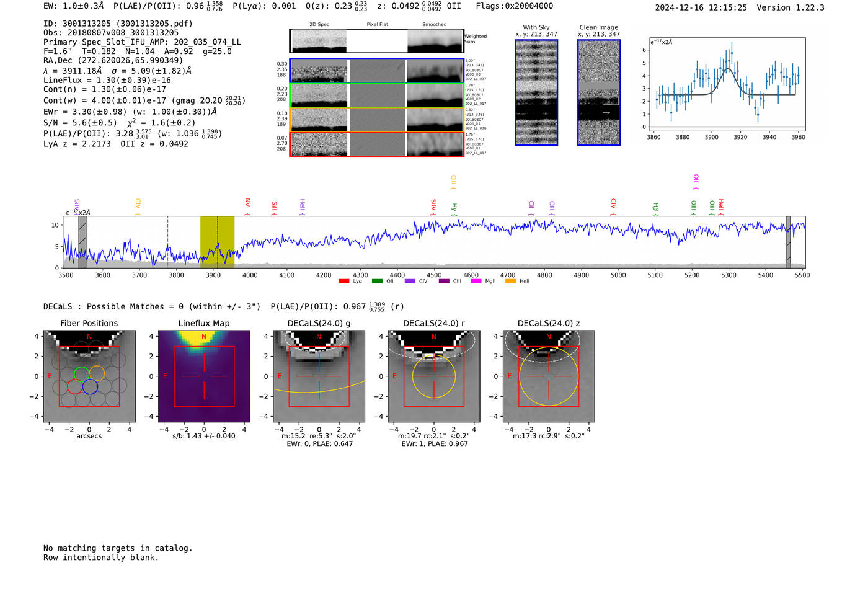Click the blue fiber circle in Fiber Positions
The height and width of the screenshot is (591, 868).
(x=90, y=386)
